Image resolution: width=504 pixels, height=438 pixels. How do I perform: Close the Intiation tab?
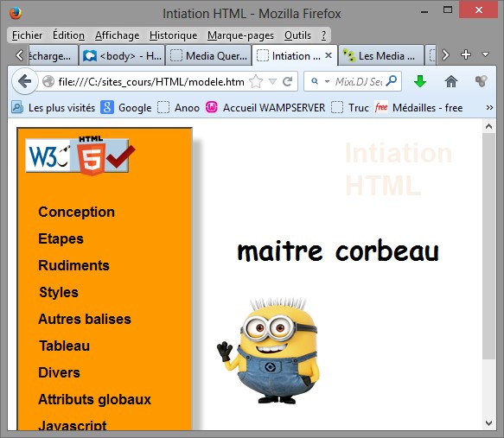329,55
